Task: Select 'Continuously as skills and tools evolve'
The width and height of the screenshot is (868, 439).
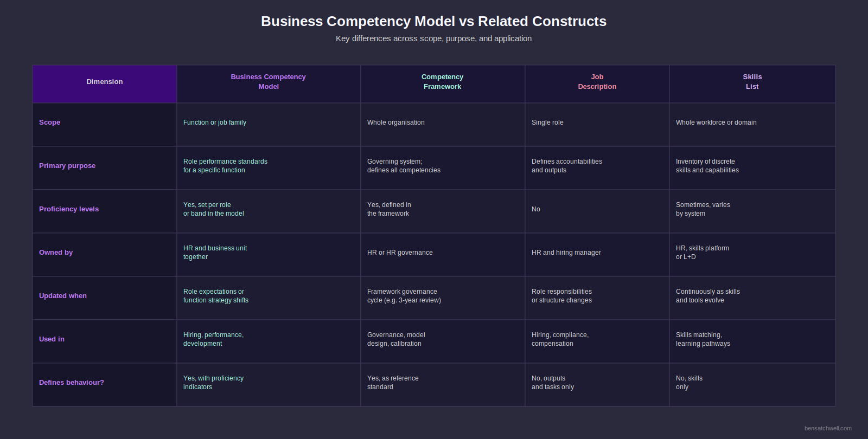Action: (708, 296)
